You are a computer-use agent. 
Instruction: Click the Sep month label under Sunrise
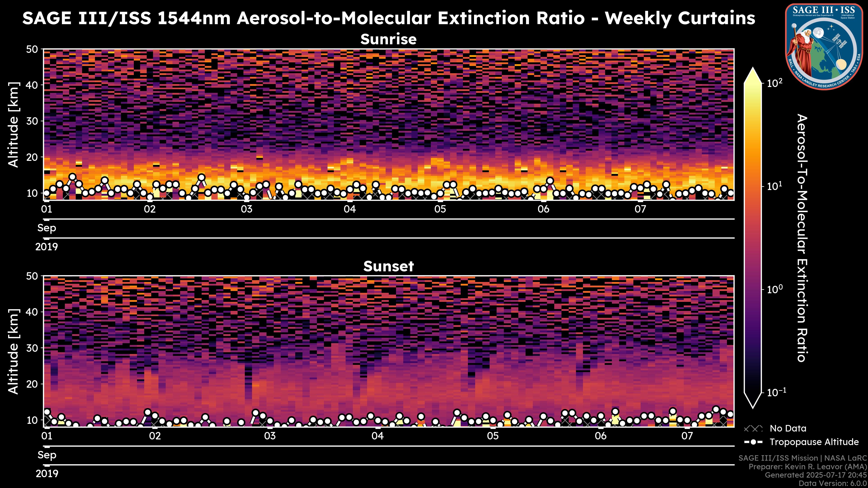point(47,228)
